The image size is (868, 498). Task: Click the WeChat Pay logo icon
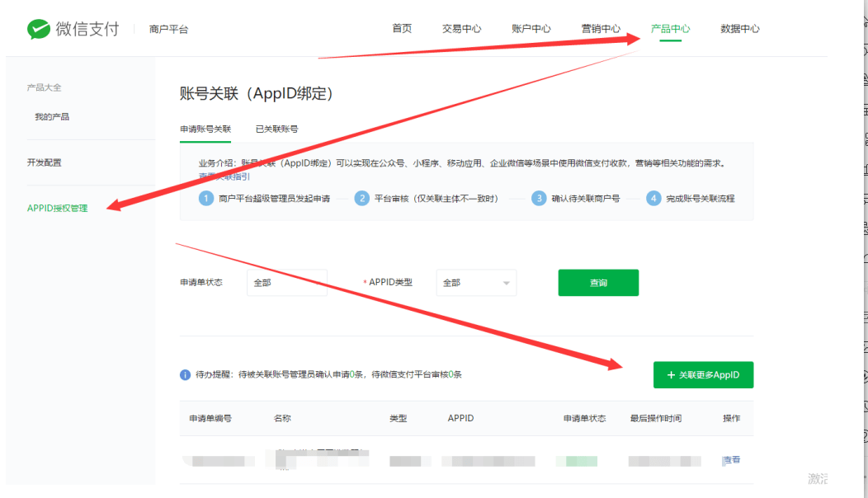pos(39,29)
